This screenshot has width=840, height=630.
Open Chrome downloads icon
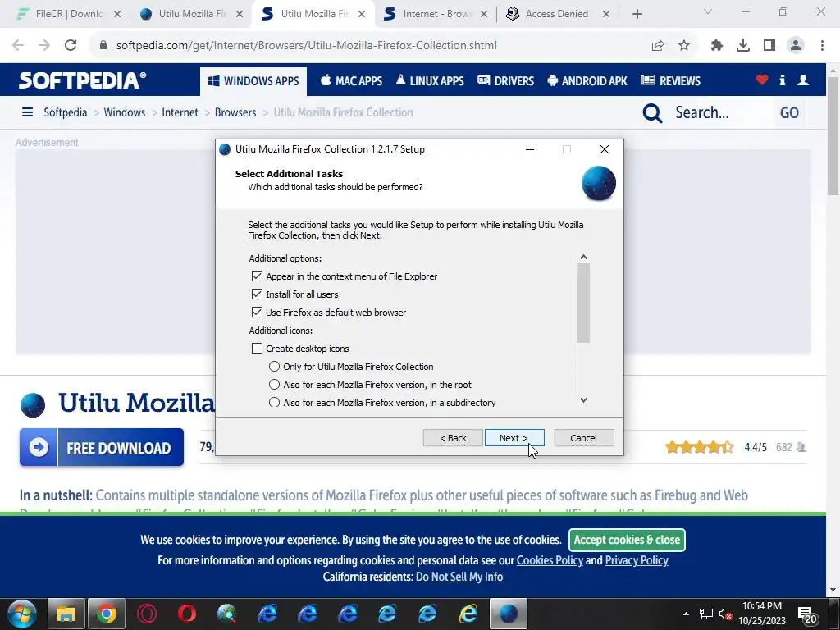point(743,46)
